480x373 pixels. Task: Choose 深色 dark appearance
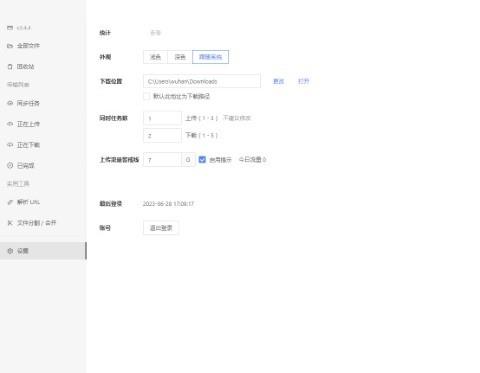[x=180, y=57]
